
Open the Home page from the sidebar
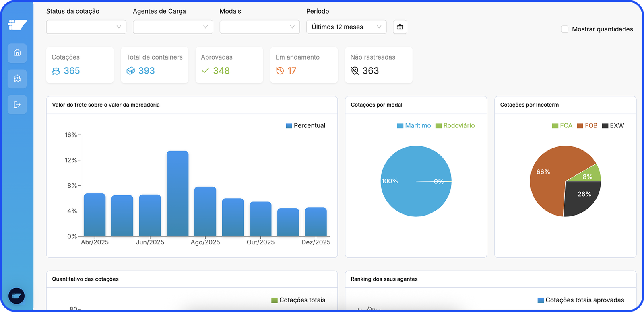pos(17,53)
